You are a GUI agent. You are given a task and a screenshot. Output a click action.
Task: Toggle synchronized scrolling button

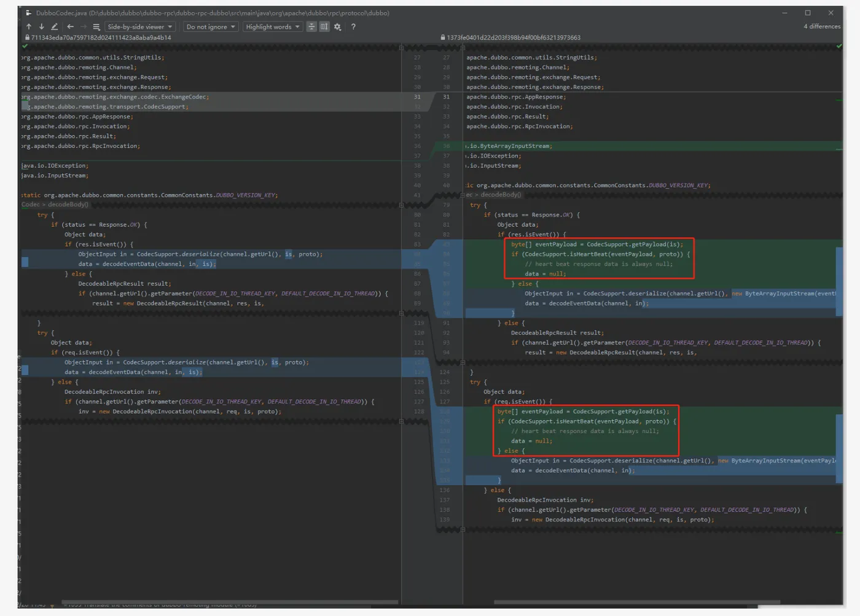(x=324, y=26)
